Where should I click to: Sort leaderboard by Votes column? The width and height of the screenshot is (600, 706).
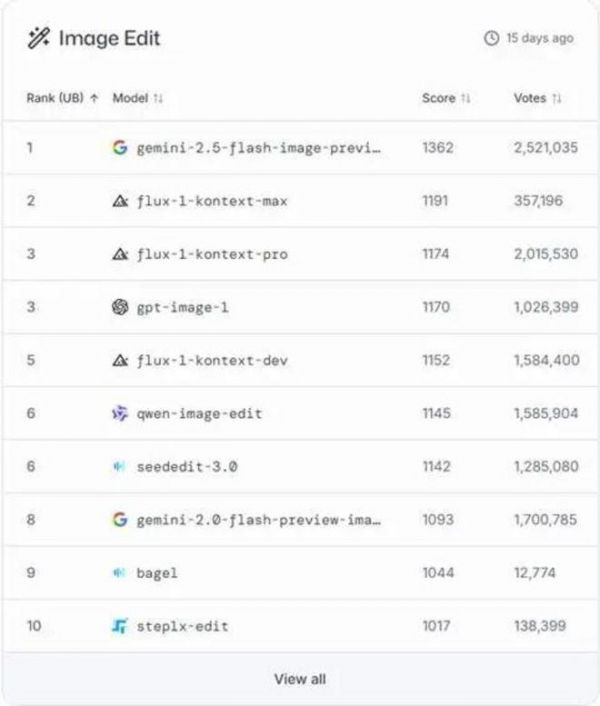click(537, 98)
